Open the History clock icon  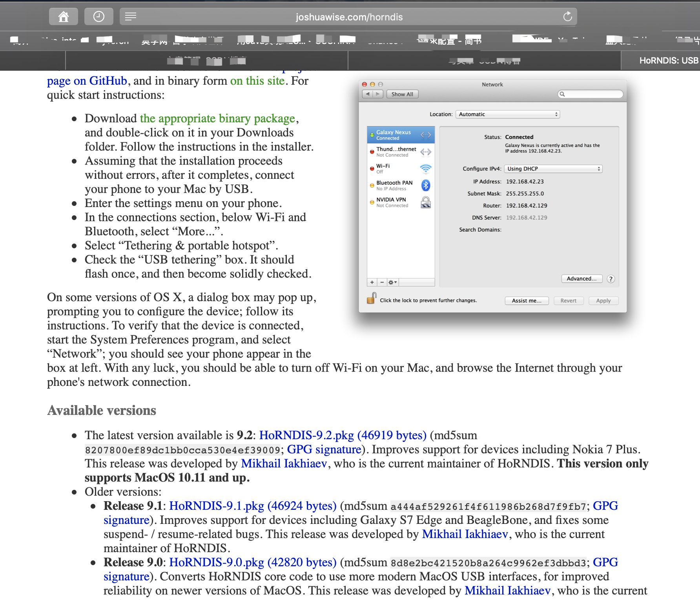pyautogui.click(x=99, y=16)
